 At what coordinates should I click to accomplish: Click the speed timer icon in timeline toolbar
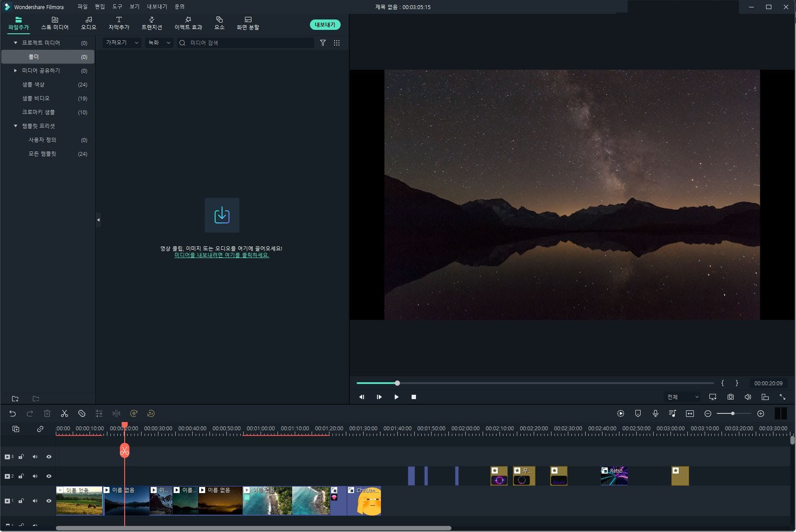(151, 413)
